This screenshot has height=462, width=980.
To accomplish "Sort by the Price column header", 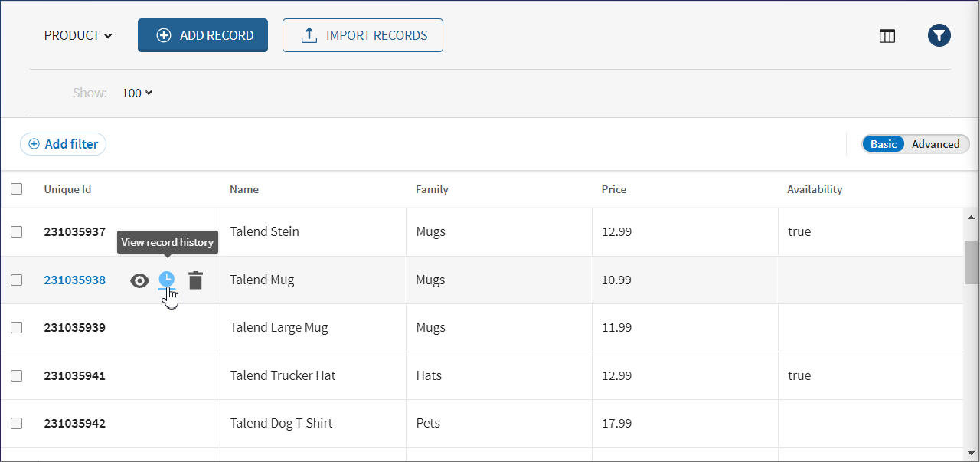I will tap(614, 189).
